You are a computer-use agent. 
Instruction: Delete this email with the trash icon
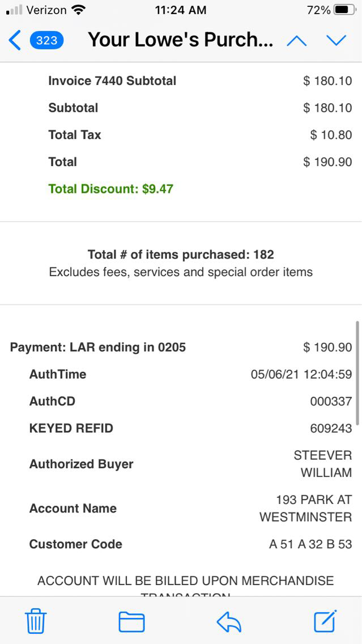36,621
